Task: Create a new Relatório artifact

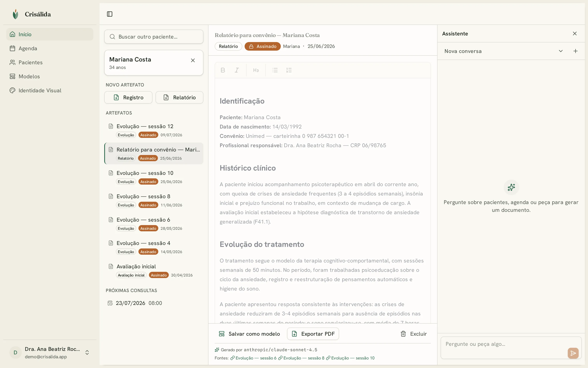Action: pos(179,97)
